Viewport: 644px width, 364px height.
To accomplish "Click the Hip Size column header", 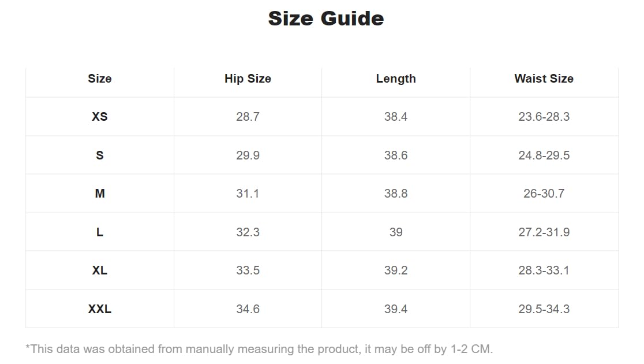I will pyautogui.click(x=248, y=79).
